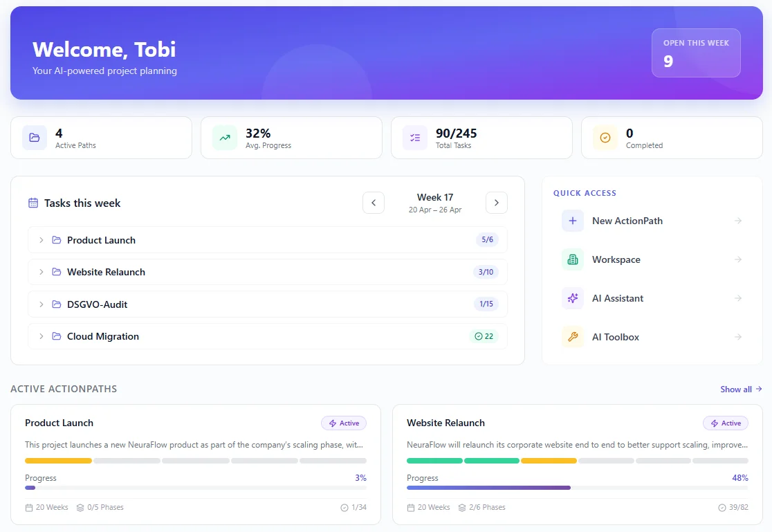This screenshot has height=532, width=772.
Task: Click the Show all link
Action: tap(741, 389)
